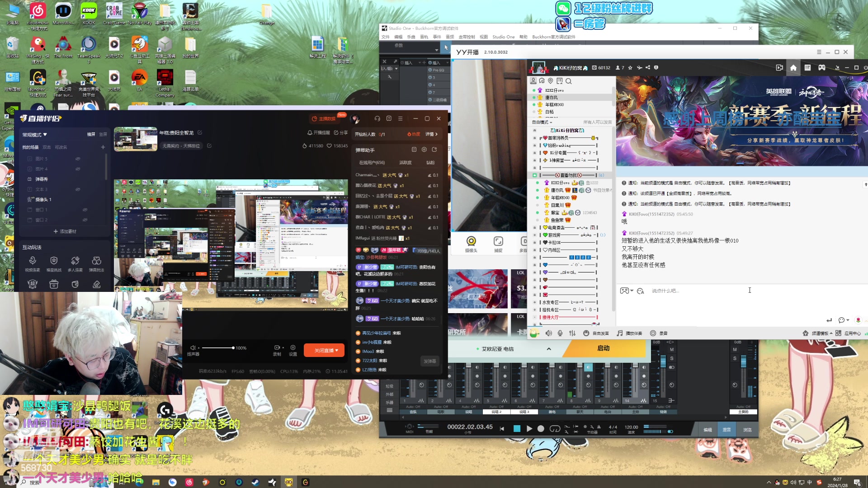Click the 捕捉 capture icon in YY开播
Viewport: 868px width, 488px height.
[x=498, y=244]
